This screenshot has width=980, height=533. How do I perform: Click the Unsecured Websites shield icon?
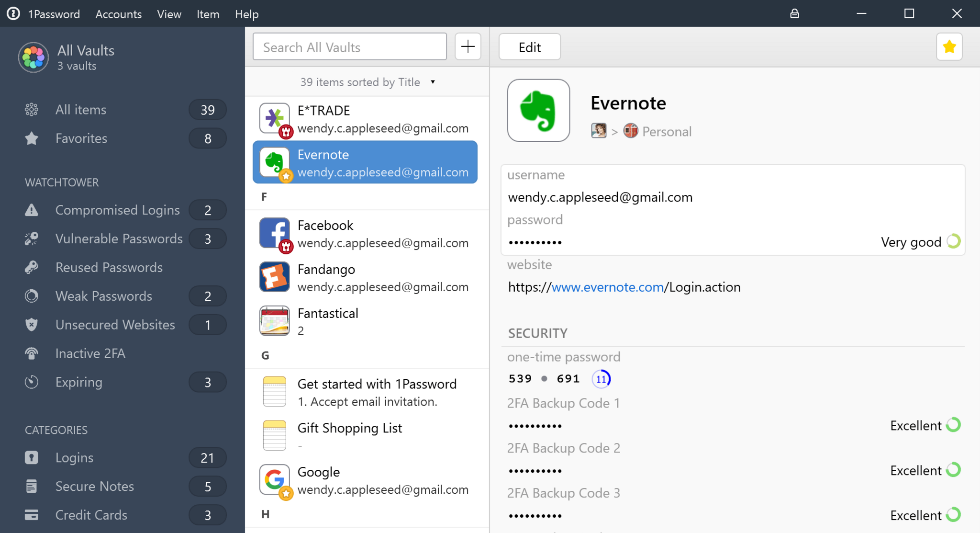(x=32, y=325)
